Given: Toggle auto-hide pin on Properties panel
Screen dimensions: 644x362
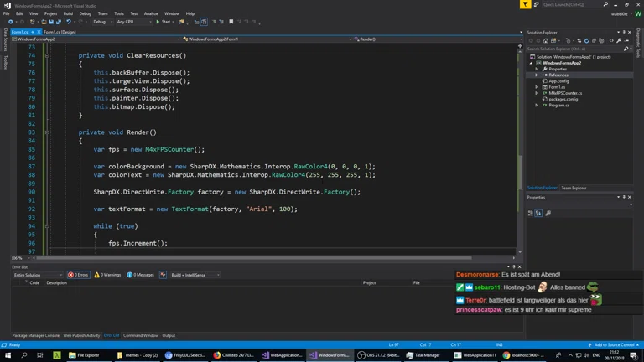Looking at the screenshot, I should coord(624,198).
